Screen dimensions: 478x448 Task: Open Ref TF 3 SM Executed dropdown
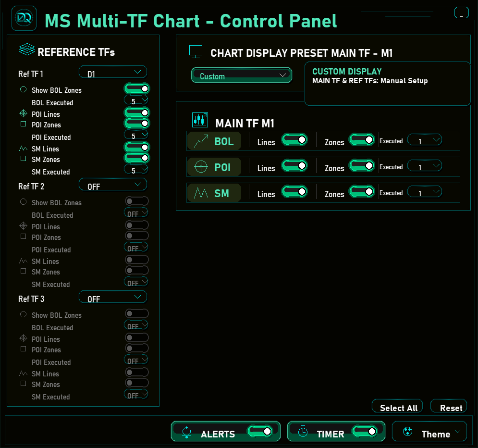(136, 394)
